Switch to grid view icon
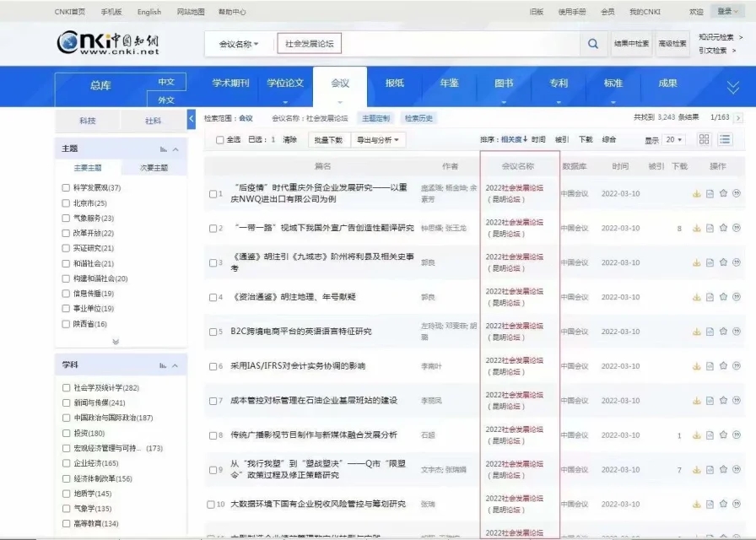The image size is (756, 540). [704, 139]
